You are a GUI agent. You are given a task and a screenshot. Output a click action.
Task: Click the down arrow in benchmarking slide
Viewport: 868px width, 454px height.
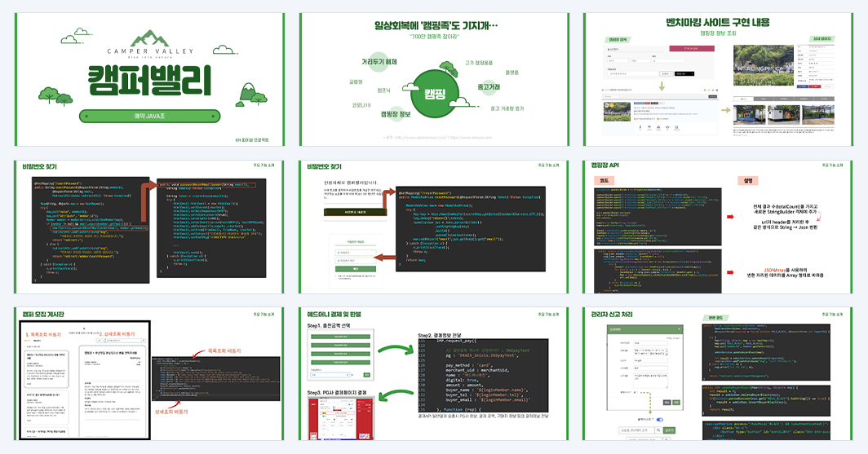[x=661, y=86]
